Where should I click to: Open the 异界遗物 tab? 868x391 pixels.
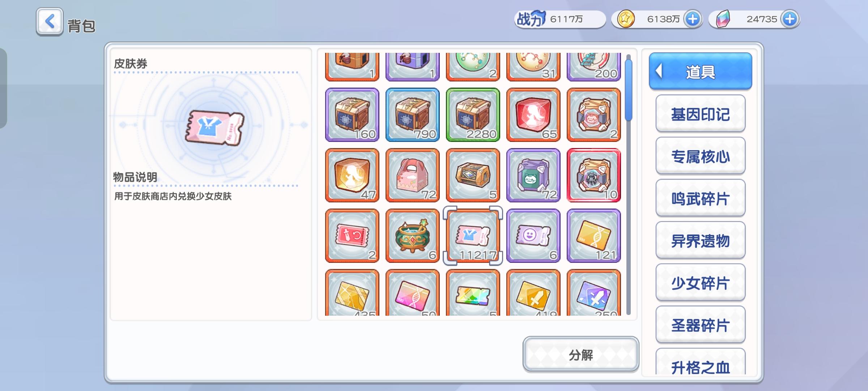[x=701, y=240]
